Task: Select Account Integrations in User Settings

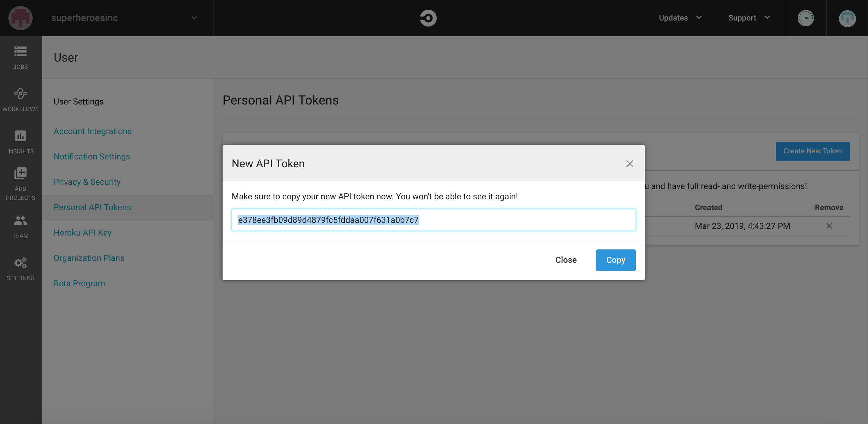Action: tap(92, 131)
